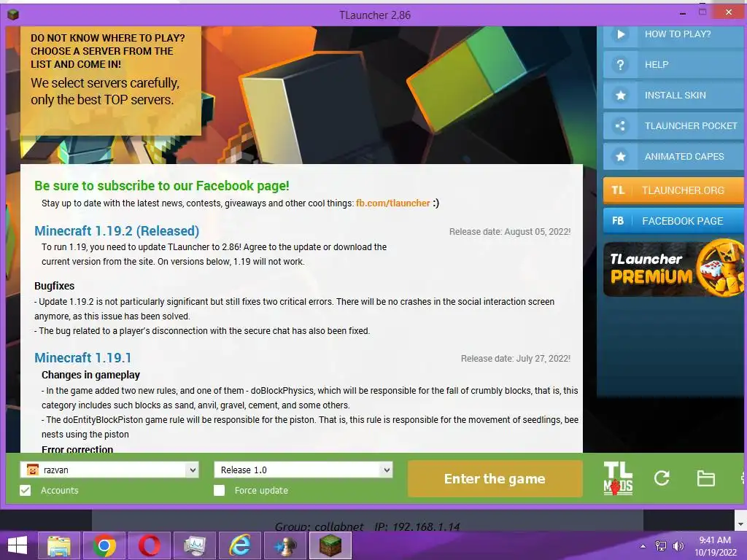Show hidden tray icons arrow
The image size is (747, 560).
643,546
